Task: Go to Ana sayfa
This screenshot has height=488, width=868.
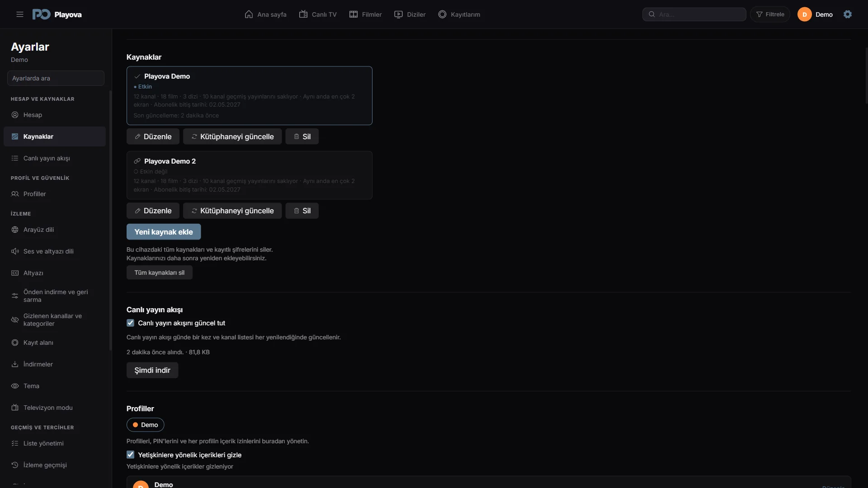Action: (265, 14)
